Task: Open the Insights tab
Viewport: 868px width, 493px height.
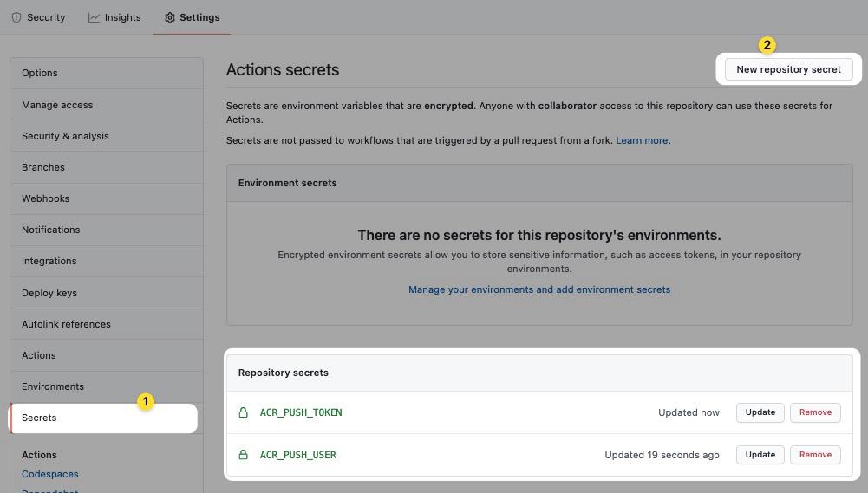Action: [x=114, y=17]
